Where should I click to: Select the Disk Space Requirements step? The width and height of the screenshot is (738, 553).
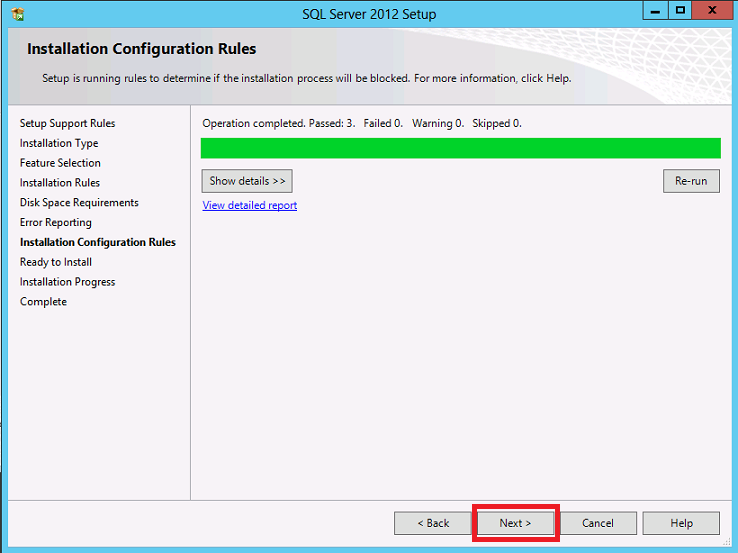point(79,202)
